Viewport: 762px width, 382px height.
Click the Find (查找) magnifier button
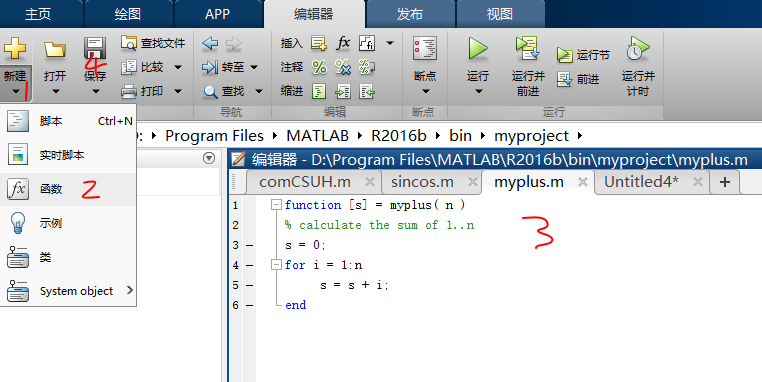[x=223, y=91]
